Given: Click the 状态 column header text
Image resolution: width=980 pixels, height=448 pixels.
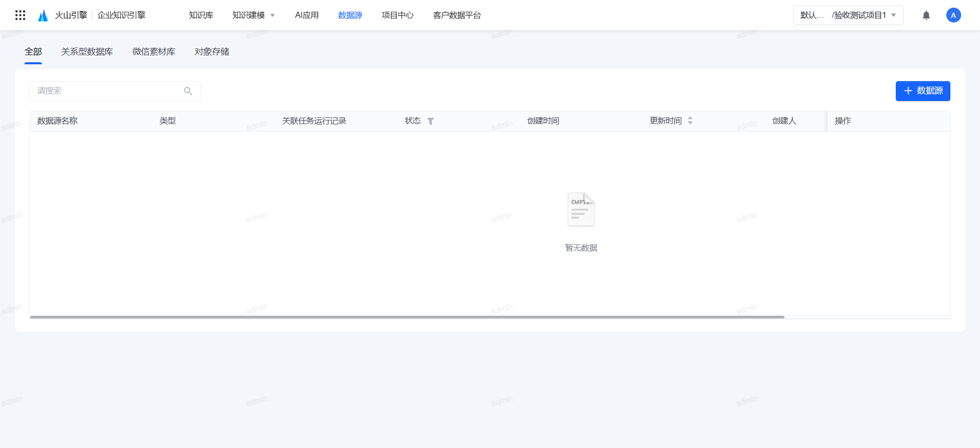Looking at the screenshot, I should [x=412, y=121].
